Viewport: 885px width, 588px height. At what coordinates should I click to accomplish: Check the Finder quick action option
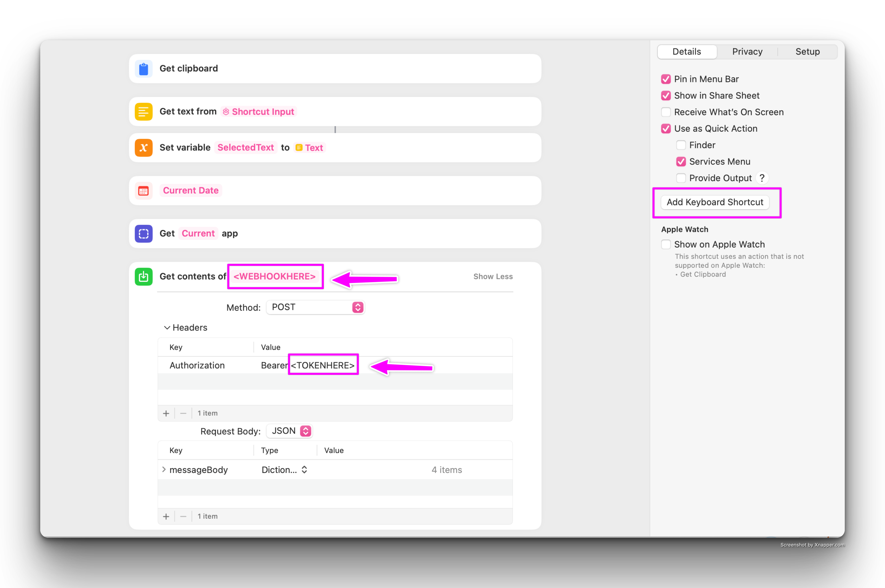tap(681, 145)
